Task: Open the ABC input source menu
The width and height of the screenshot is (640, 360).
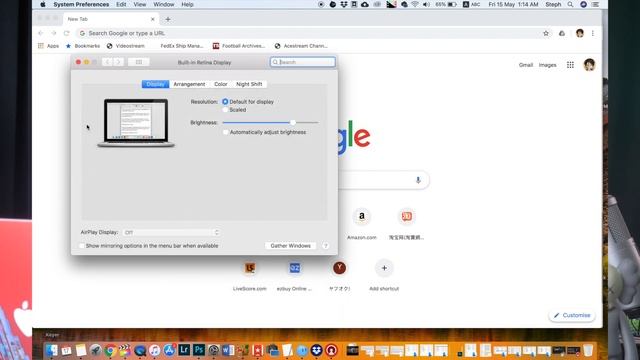Action: click(471, 4)
